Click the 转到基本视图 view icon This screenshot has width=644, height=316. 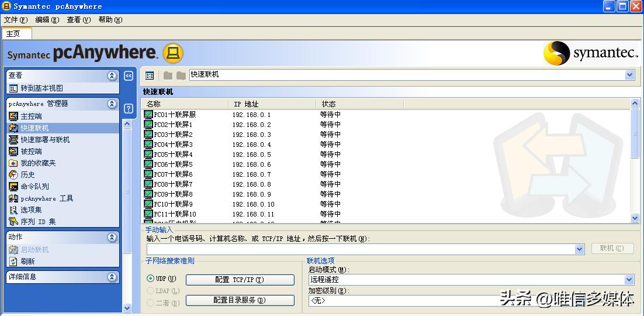[x=13, y=88]
